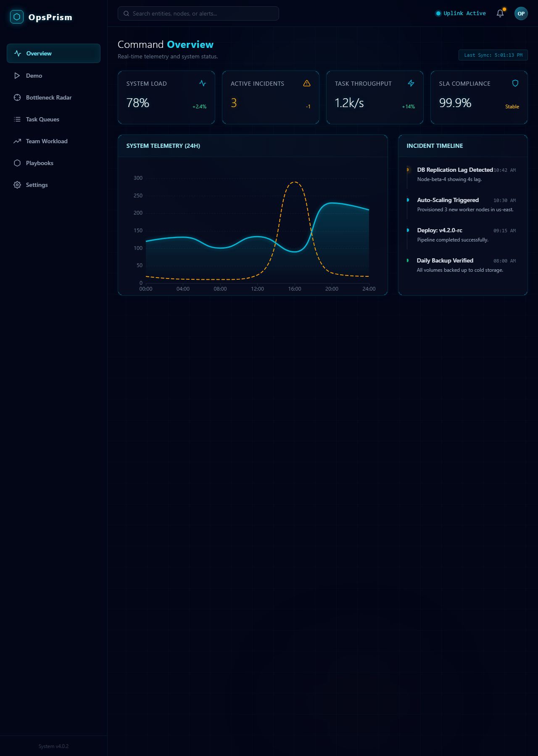
Task: Select the Overview menu item
Action: click(x=53, y=53)
